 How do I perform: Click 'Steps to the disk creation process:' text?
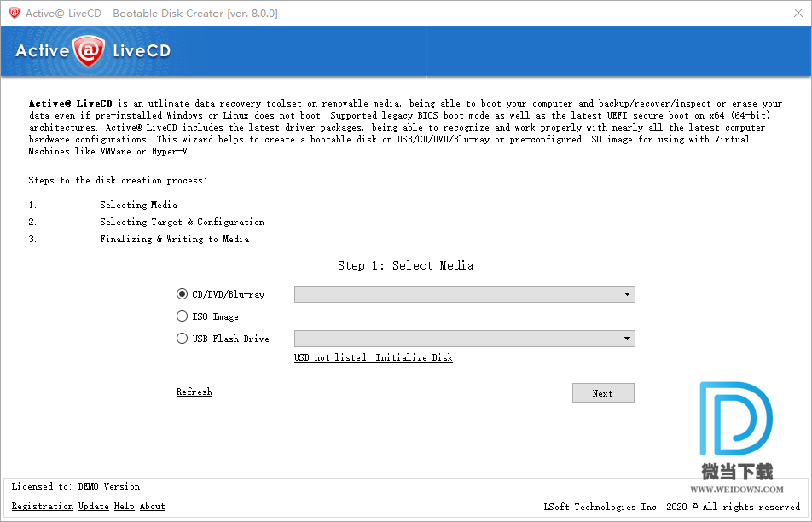[x=118, y=180]
